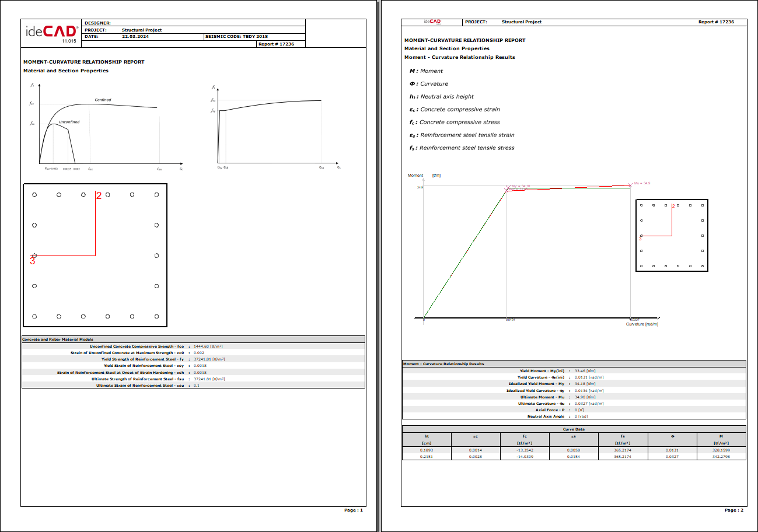Click cell '0.2151' in Curve Data
This screenshot has width=758, height=532.
(x=427, y=457)
